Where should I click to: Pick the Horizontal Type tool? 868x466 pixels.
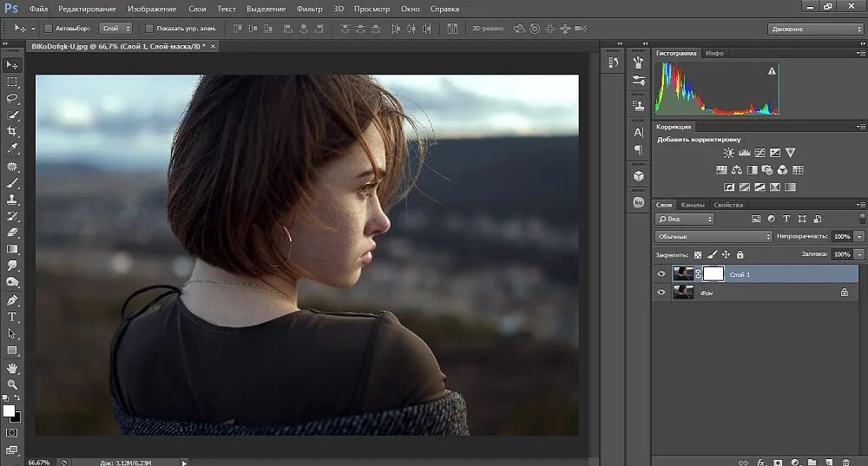[12, 317]
